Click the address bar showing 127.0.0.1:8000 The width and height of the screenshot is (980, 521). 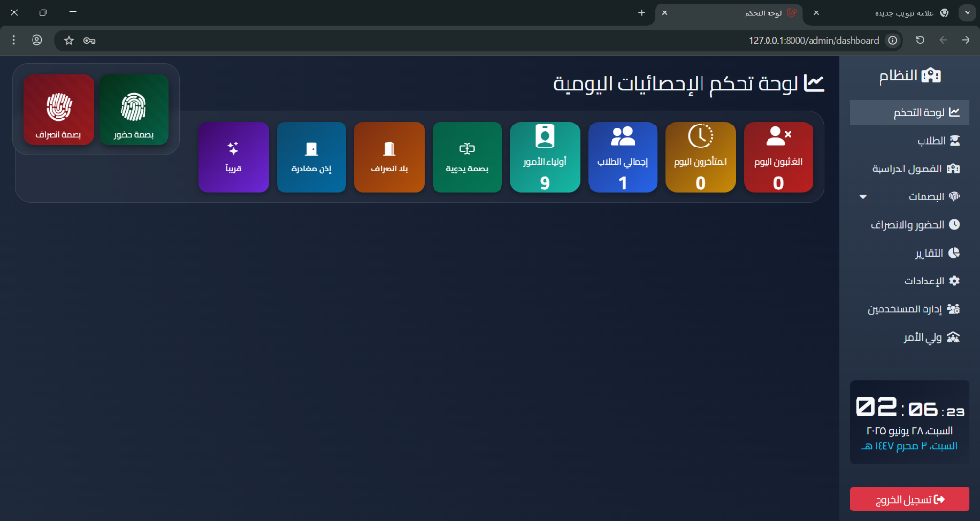(x=479, y=40)
